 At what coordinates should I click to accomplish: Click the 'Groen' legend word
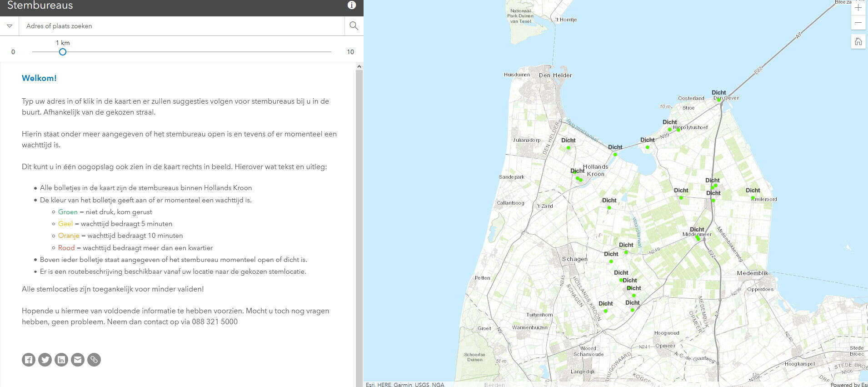(68, 212)
